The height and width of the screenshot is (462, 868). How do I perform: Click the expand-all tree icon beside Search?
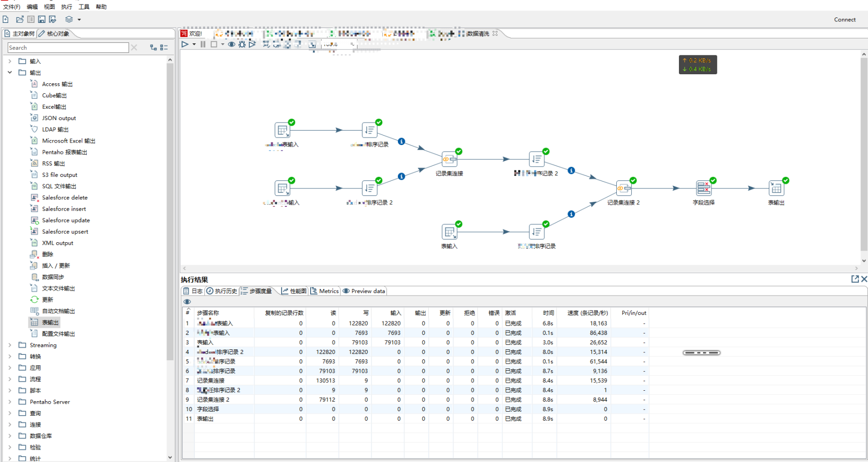(154, 47)
